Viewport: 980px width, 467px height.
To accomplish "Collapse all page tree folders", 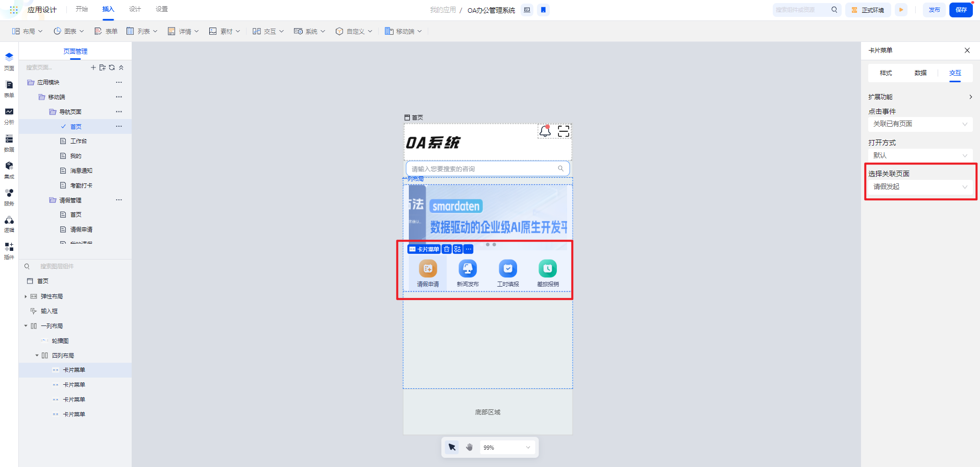I will point(121,67).
